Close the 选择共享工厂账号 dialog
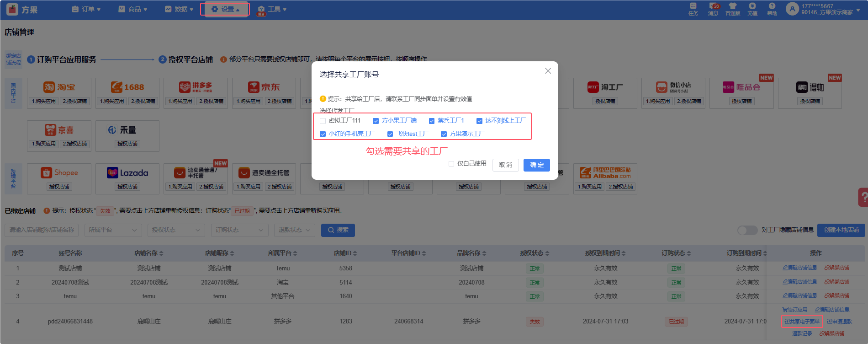The image size is (868, 344). coord(548,71)
